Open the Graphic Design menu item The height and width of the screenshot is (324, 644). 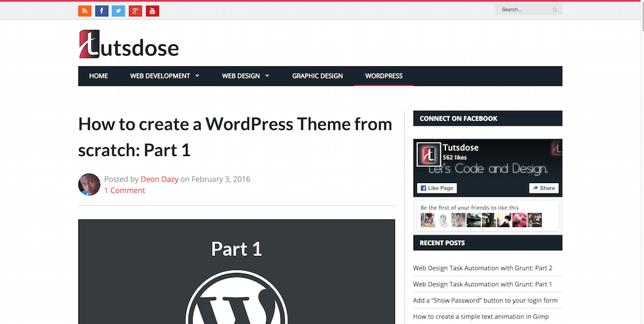pyautogui.click(x=318, y=76)
